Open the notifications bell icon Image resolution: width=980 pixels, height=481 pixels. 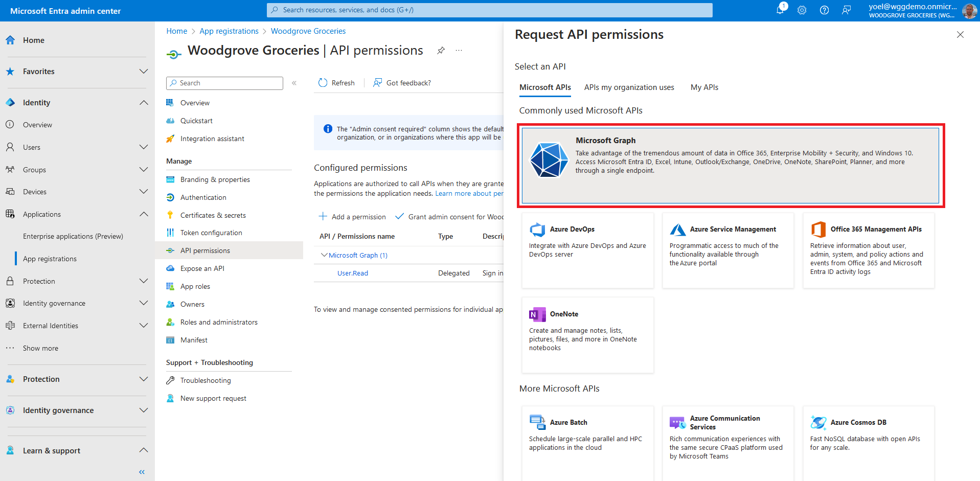pyautogui.click(x=780, y=10)
